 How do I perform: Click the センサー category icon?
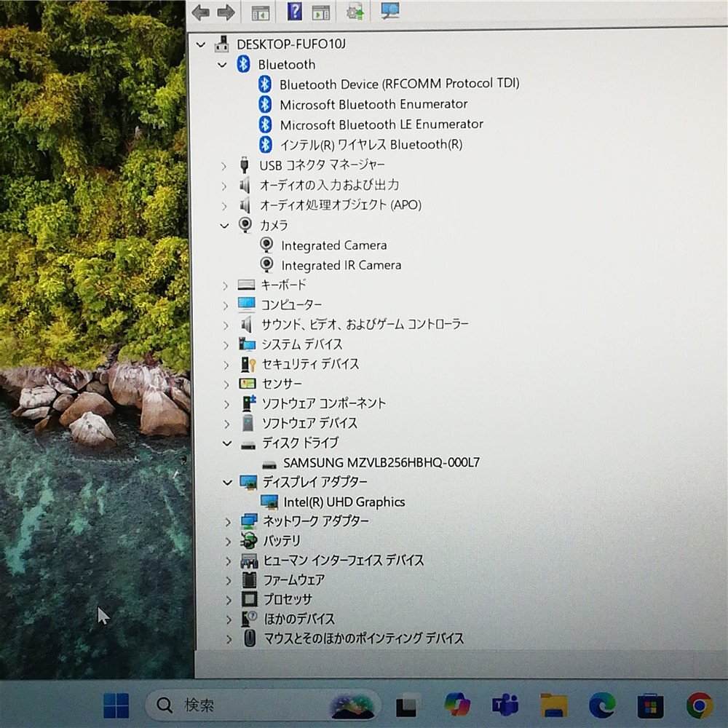(248, 384)
